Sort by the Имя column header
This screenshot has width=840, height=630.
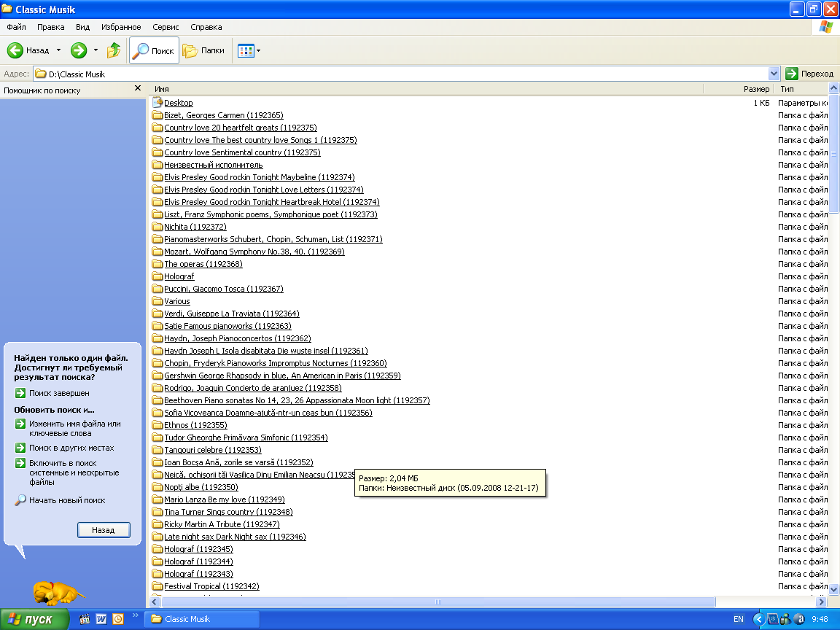tap(427, 89)
